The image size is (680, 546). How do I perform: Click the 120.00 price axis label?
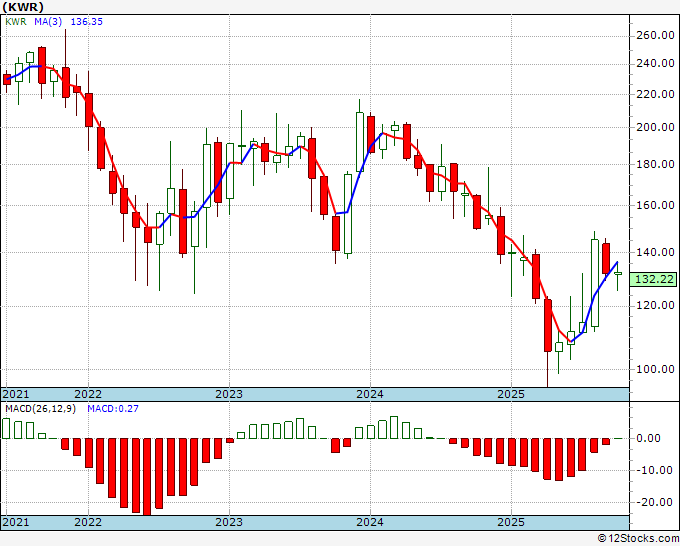click(x=655, y=306)
